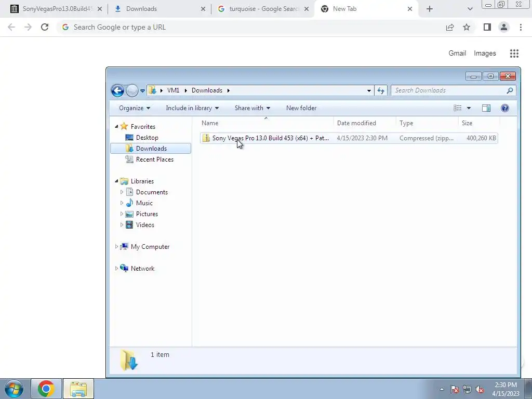Switch to Downloads browser tab
Image resolution: width=532 pixels, height=399 pixels.
click(x=159, y=9)
